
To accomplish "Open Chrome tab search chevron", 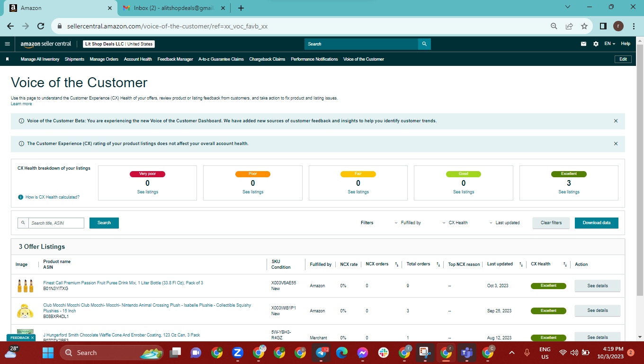I will (568, 7).
